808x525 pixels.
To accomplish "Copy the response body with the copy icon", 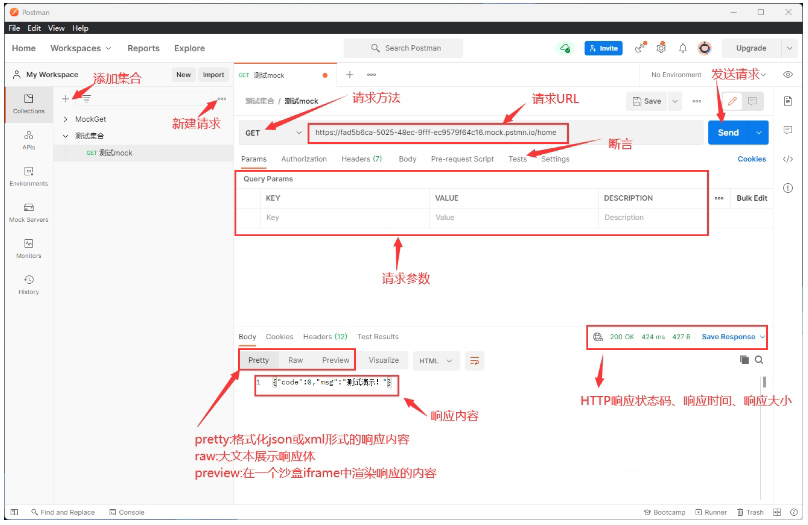I will point(744,360).
